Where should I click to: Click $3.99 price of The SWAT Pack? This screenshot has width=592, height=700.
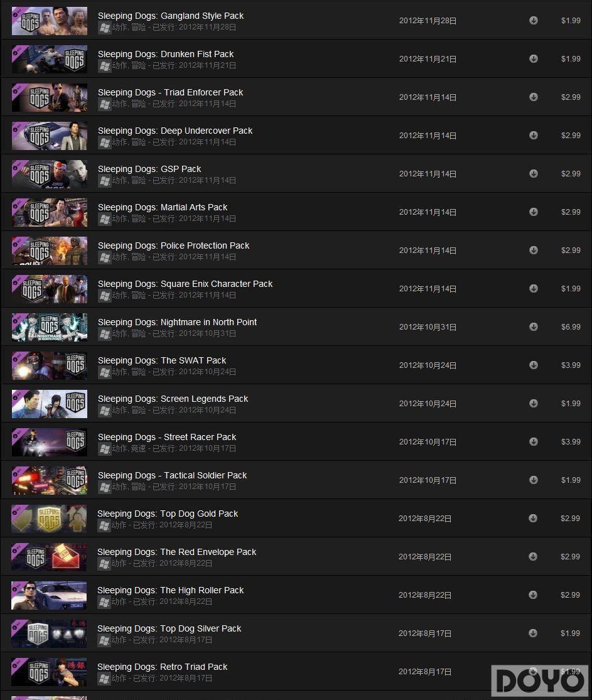coord(571,365)
